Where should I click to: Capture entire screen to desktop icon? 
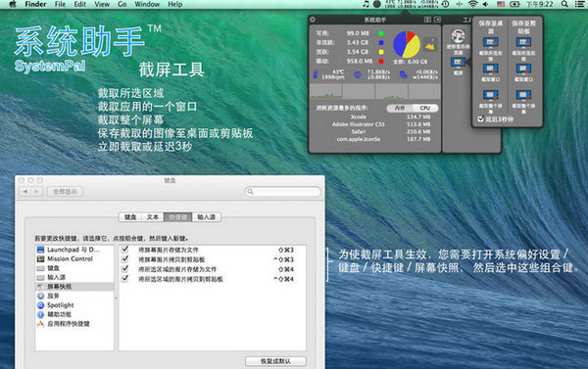pos(491,95)
